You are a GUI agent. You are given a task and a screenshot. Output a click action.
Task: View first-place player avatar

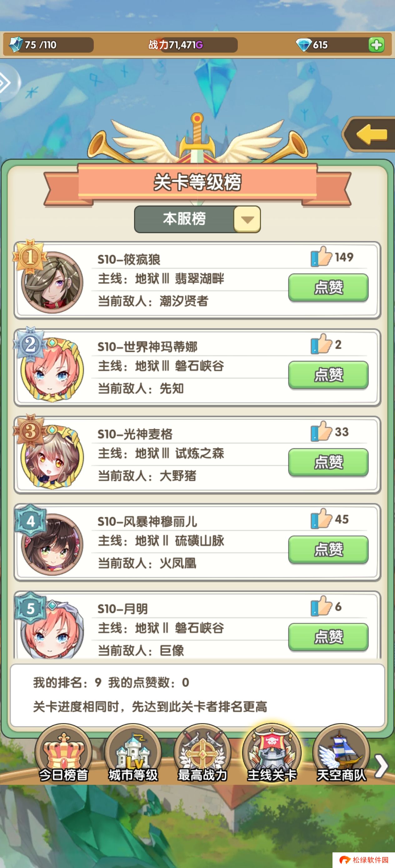[52, 282]
